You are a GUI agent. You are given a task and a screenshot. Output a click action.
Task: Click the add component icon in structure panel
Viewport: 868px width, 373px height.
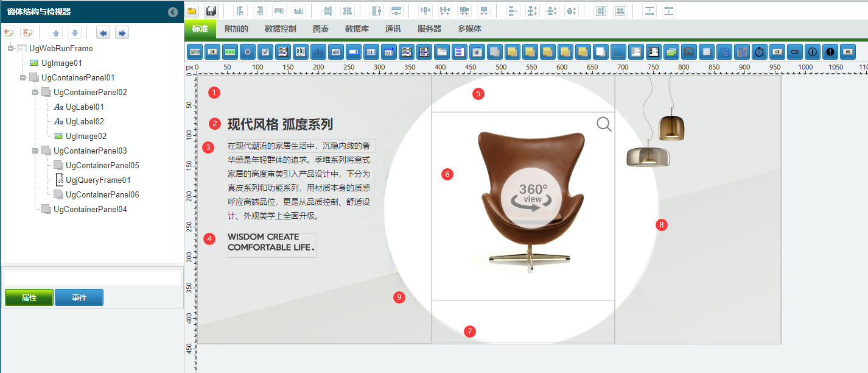coord(9,33)
